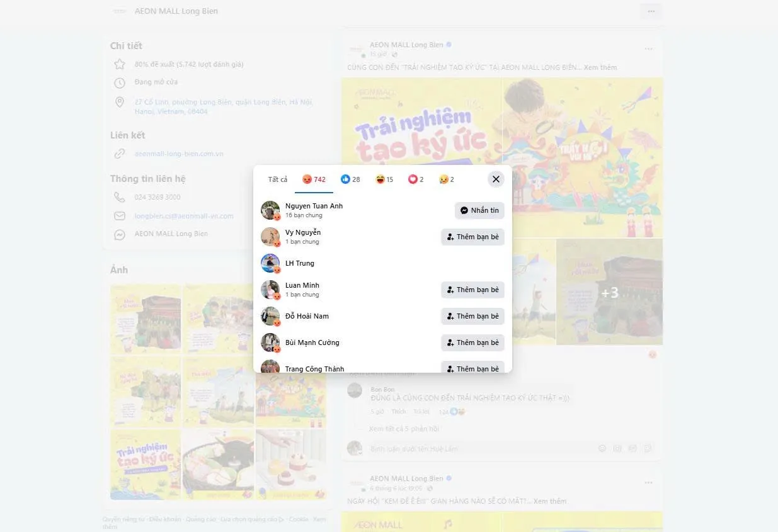Open Luan Minh's profile avatar
The height and width of the screenshot is (532, 778).
click(270, 290)
